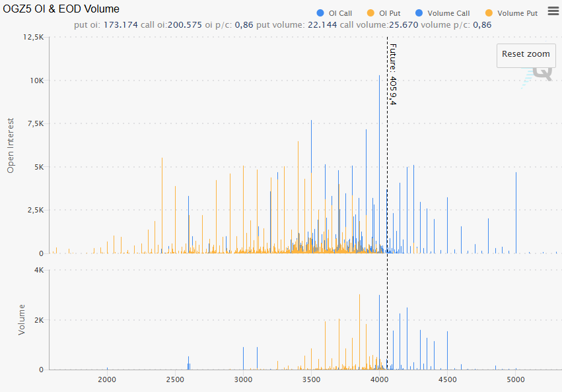Click the open interest bar at strike 5000
The width and height of the screenshot is (562, 392).
point(516,211)
